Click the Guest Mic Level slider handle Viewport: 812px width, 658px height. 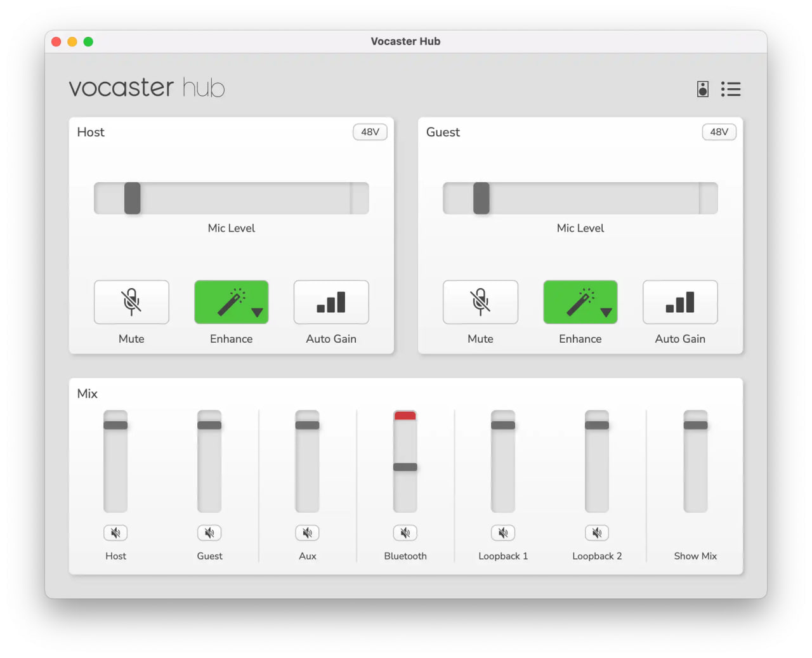pyautogui.click(x=481, y=198)
